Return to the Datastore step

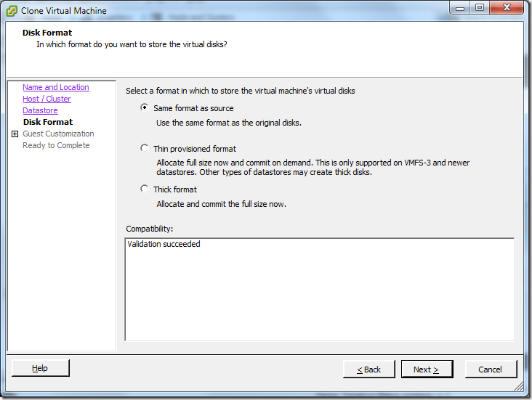pos(40,110)
